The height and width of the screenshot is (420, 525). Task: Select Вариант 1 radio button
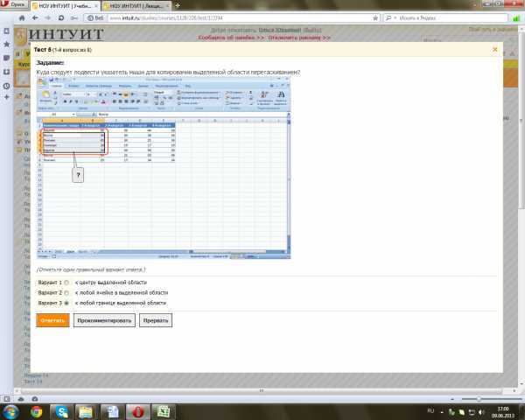click(66, 283)
